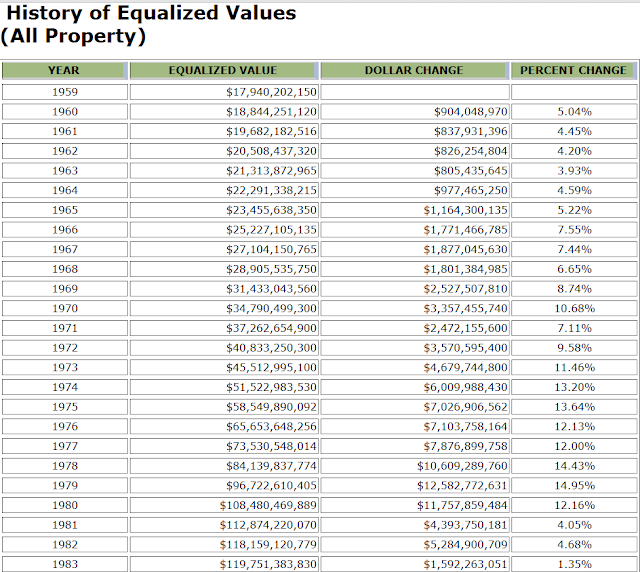Click percent change 12.13%

[x=574, y=426]
